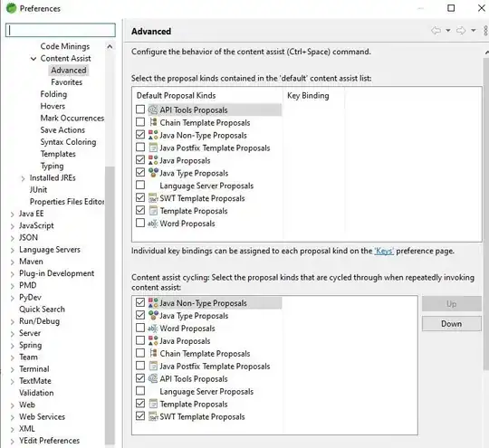Click SWT Template Proposals icon in default list

[153, 198]
